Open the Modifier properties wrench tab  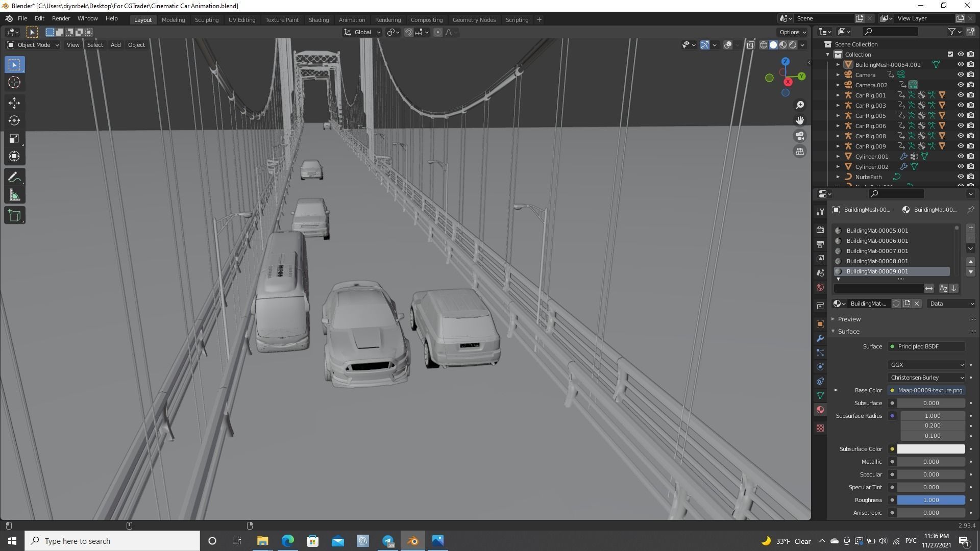tap(820, 338)
